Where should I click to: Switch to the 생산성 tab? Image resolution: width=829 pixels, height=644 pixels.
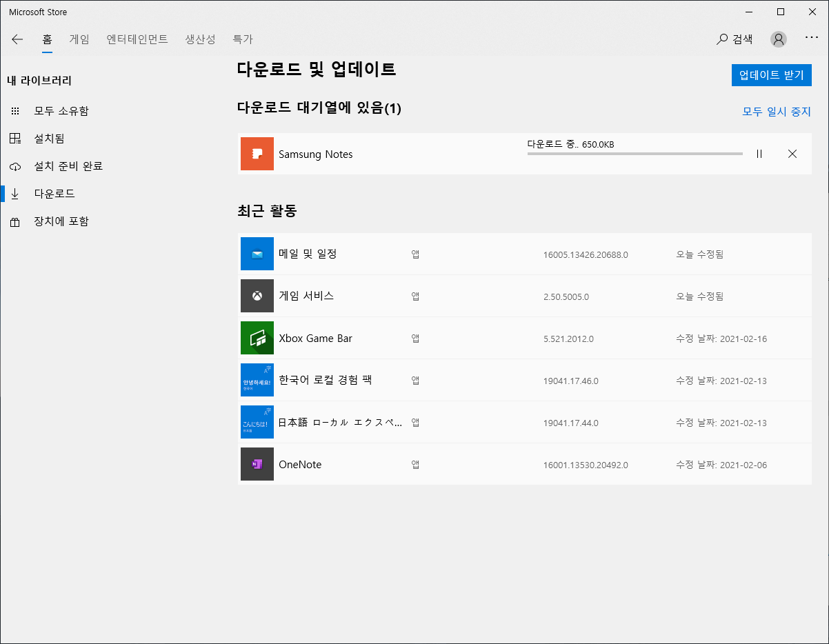pos(201,39)
